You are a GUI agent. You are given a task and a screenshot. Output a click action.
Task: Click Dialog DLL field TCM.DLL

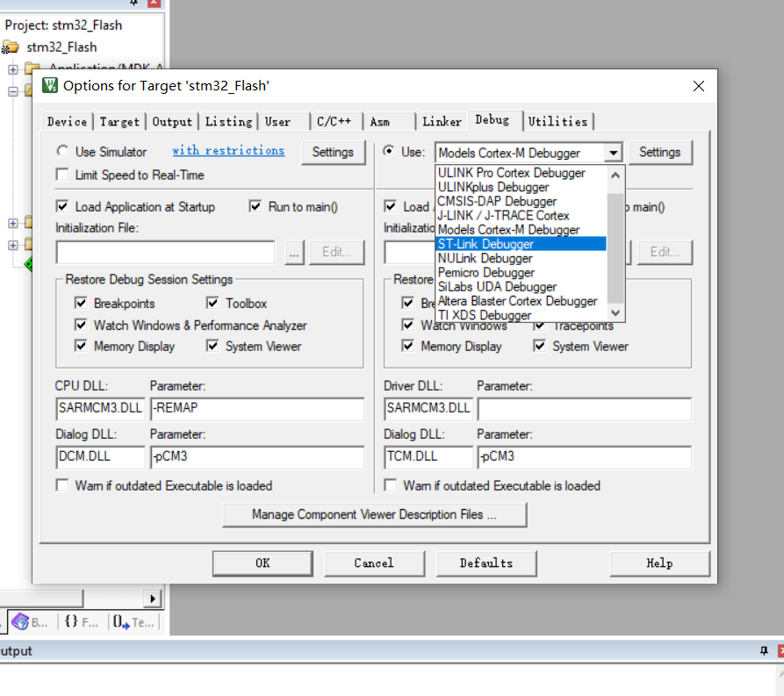click(428, 457)
